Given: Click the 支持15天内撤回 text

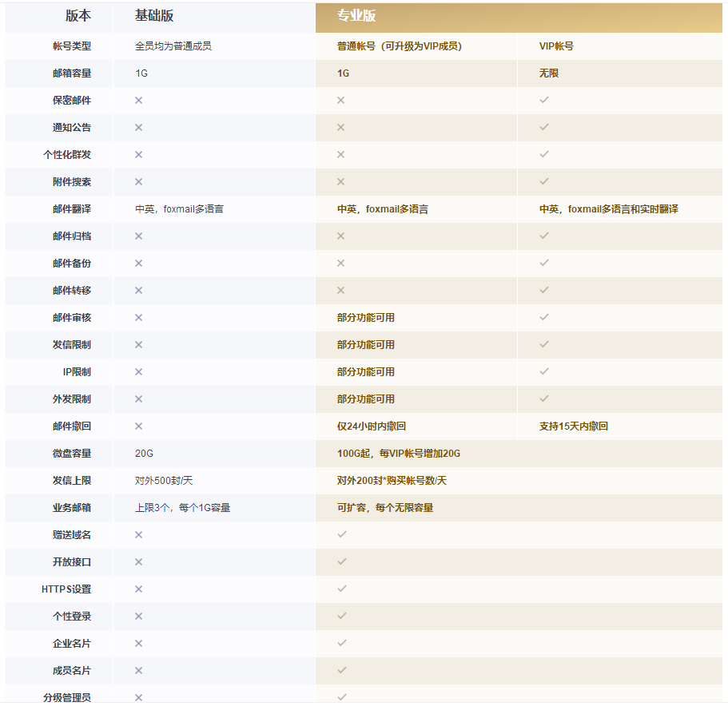Looking at the screenshot, I should tap(573, 426).
